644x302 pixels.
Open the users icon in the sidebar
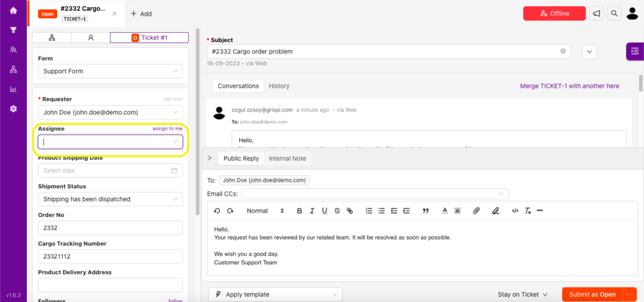coord(13,50)
